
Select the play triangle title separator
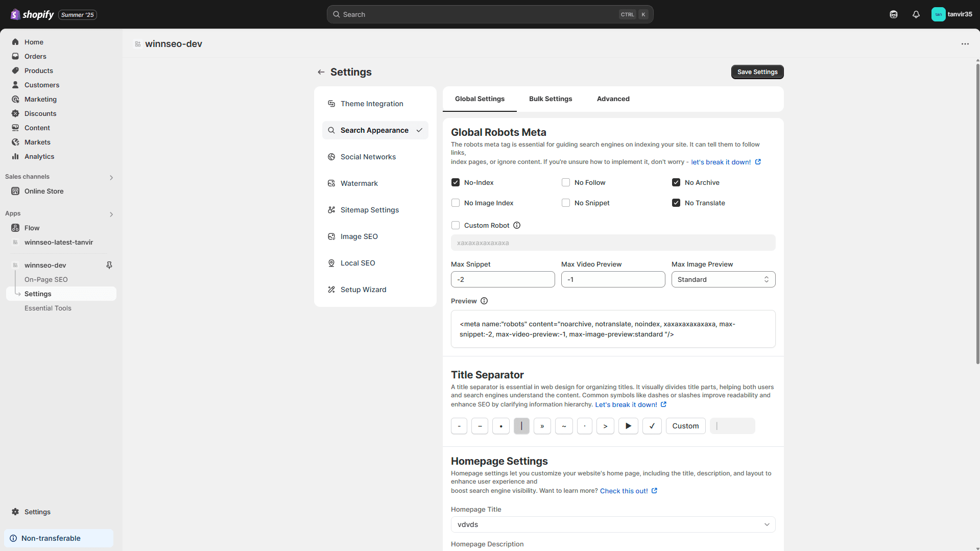628,426
